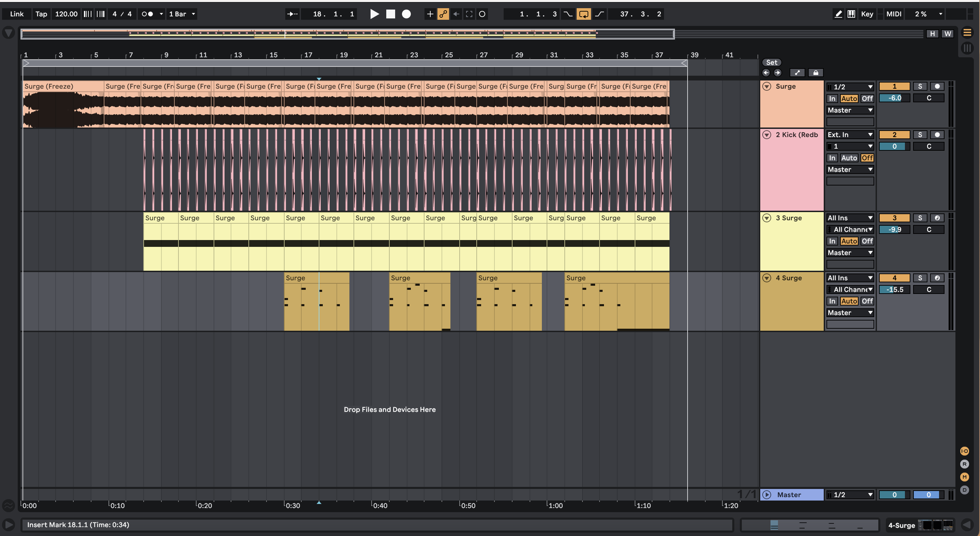
Task: Enable the Draw Mode pencil
Action: pos(838,14)
